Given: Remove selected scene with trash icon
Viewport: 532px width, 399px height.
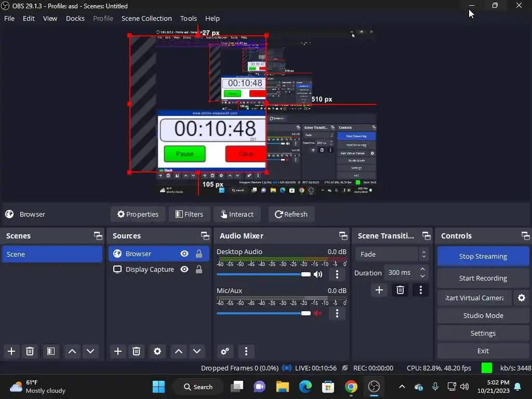Looking at the screenshot, I should tap(30, 351).
